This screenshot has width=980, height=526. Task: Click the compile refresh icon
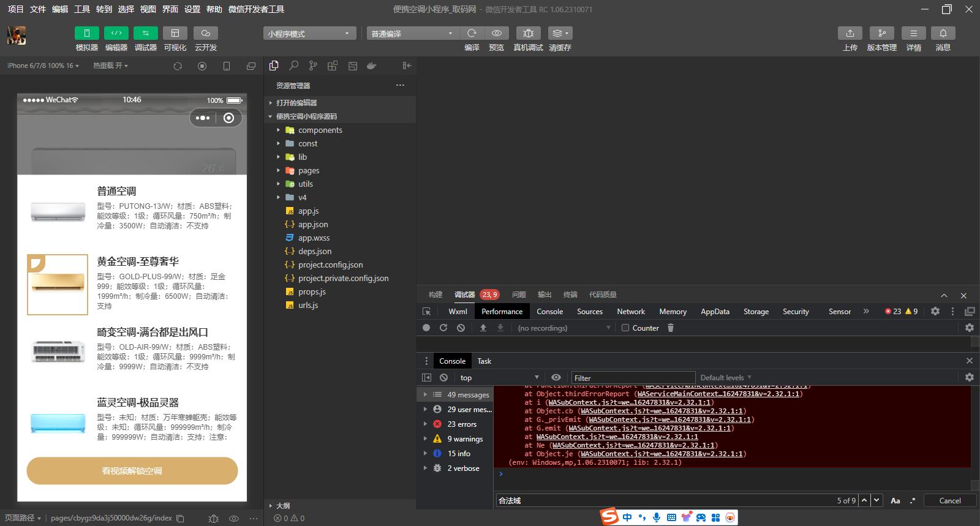pyautogui.click(x=472, y=33)
